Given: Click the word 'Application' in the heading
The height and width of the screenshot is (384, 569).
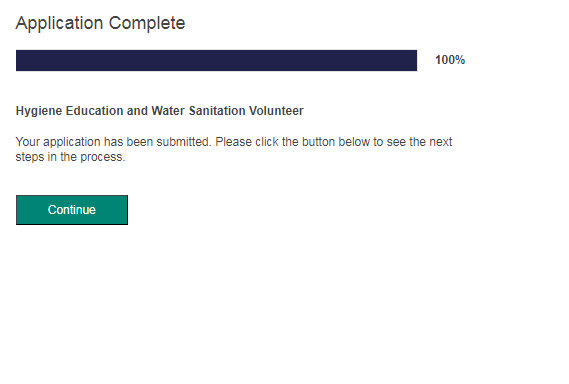Looking at the screenshot, I should 60,24.
